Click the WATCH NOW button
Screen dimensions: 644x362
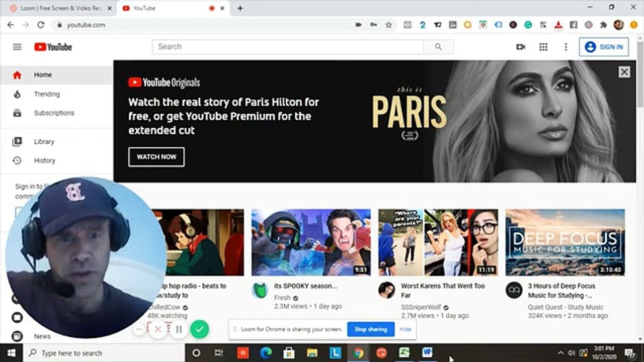tap(156, 157)
